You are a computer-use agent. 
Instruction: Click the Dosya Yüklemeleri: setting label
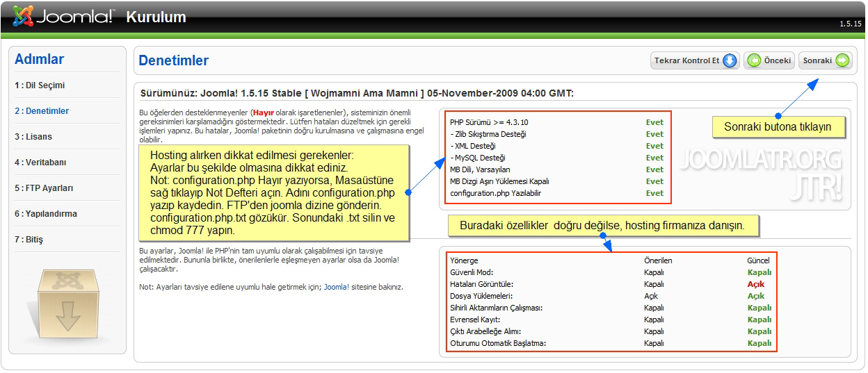[481, 296]
